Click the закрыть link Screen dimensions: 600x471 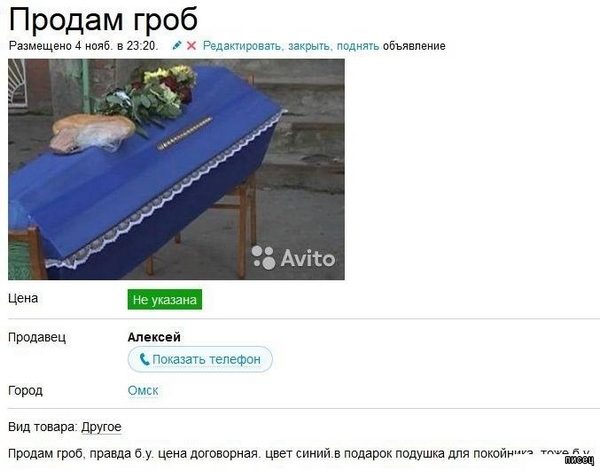click(310, 46)
